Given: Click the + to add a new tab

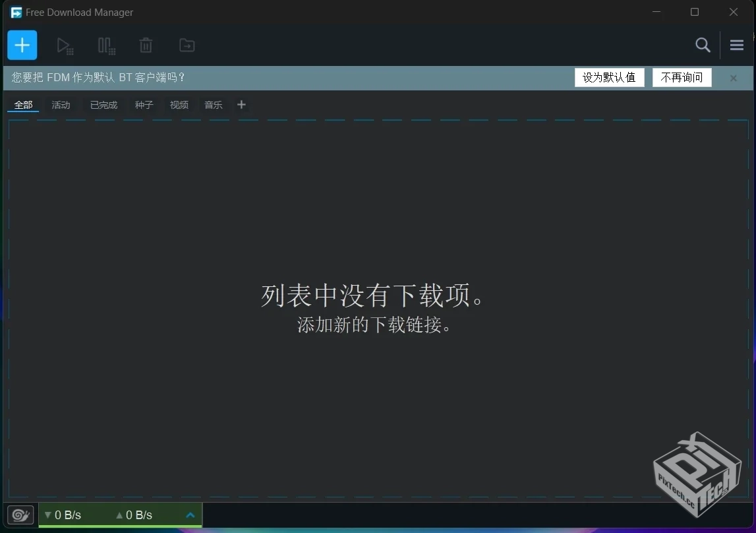Looking at the screenshot, I should tap(241, 104).
